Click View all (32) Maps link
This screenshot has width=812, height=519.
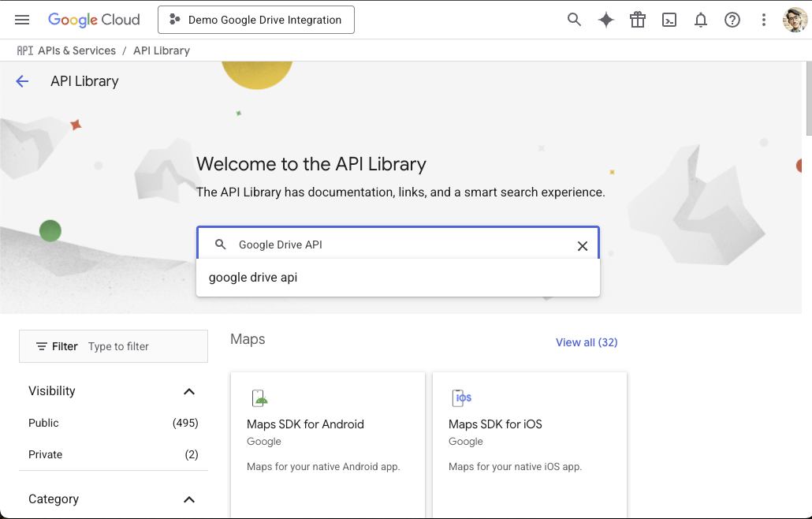[x=587, y=342]
